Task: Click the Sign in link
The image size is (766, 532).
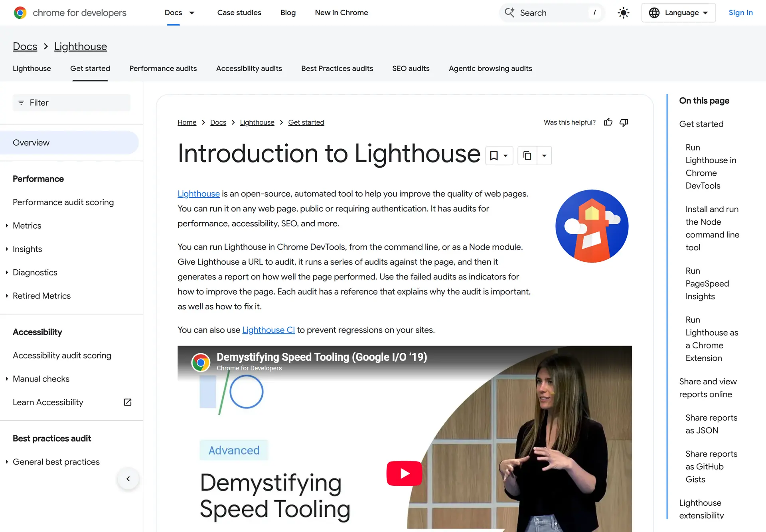Action: [x=740, y=13]
